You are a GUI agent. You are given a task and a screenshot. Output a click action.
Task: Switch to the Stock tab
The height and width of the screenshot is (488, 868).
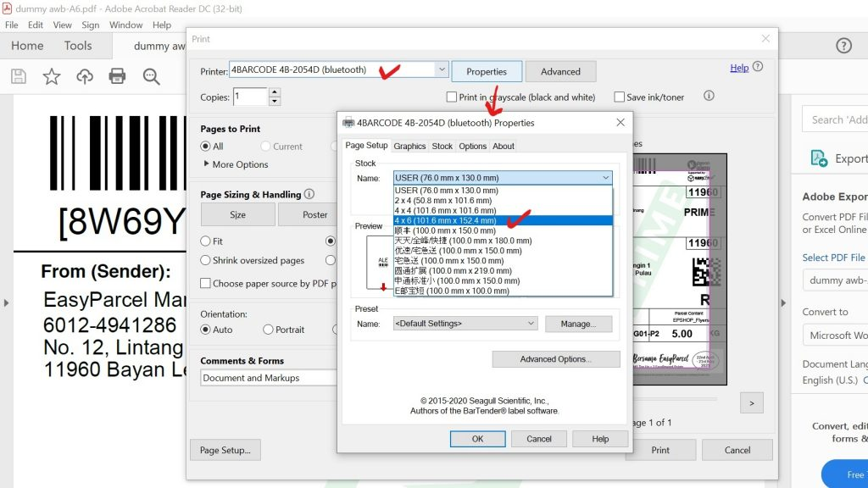point(442,146)
